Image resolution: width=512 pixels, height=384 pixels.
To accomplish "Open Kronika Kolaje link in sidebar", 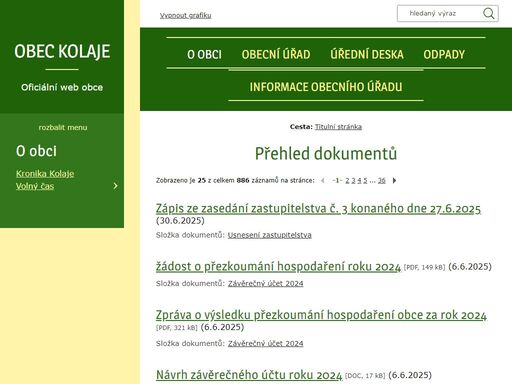I will (45, 174).
